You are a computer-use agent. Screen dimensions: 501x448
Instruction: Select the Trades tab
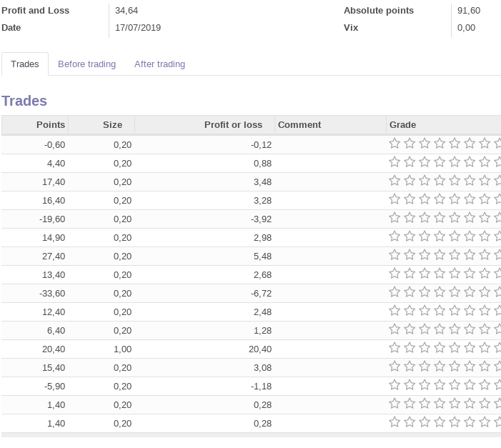(x=25, y=64)
